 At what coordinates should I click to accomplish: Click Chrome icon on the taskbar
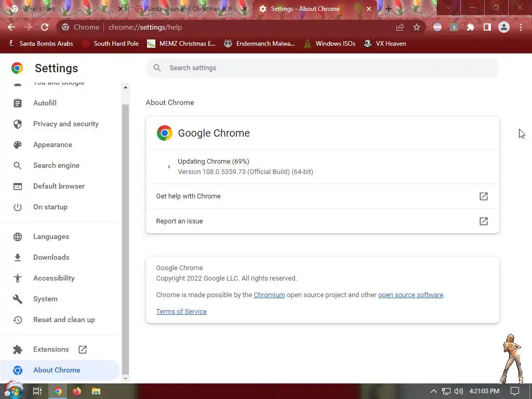coord(58,391)
